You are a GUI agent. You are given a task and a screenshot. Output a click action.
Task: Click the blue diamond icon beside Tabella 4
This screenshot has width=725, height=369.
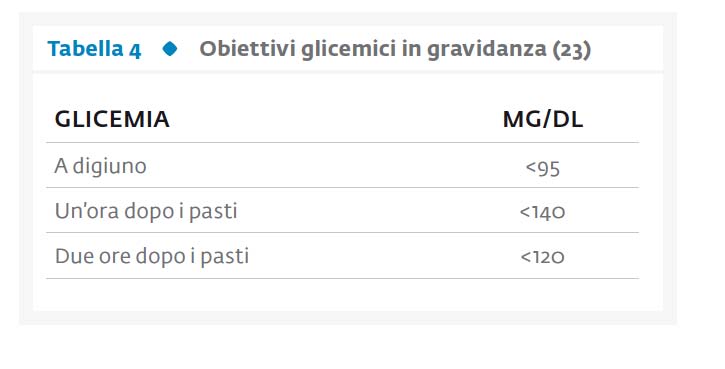pyautogui.click(x=170, y=49)
